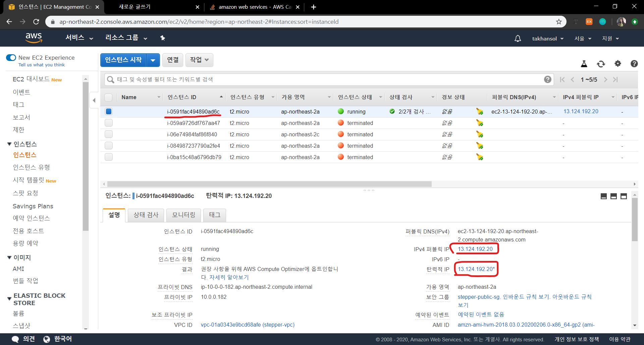The image size is (644, 345).
Task: Switch to the 상태 검사 tab
Action: point(146,215)
